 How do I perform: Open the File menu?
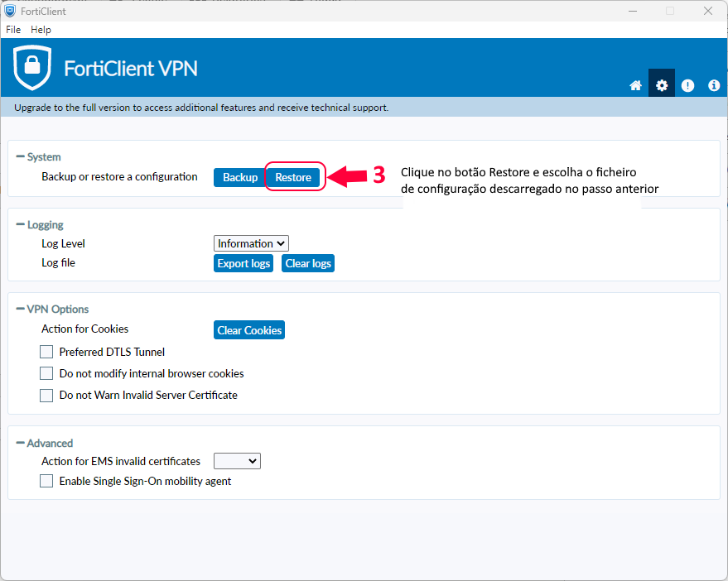point(13,30)
